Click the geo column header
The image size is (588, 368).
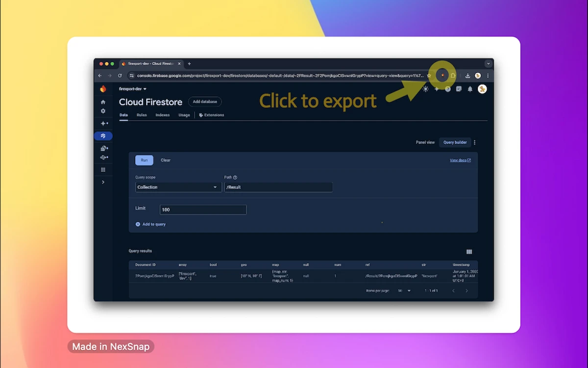[244, 265]
